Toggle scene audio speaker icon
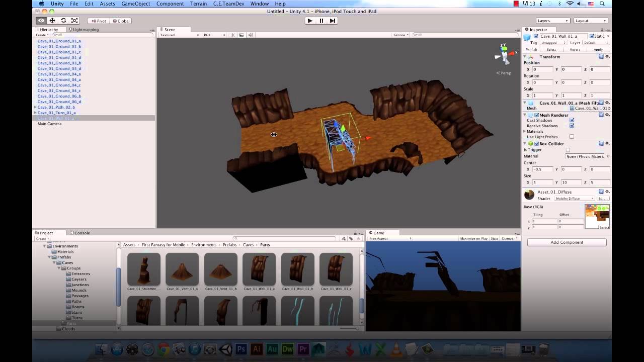Screen dimensions: 644x362 click(x=251, y=35)
